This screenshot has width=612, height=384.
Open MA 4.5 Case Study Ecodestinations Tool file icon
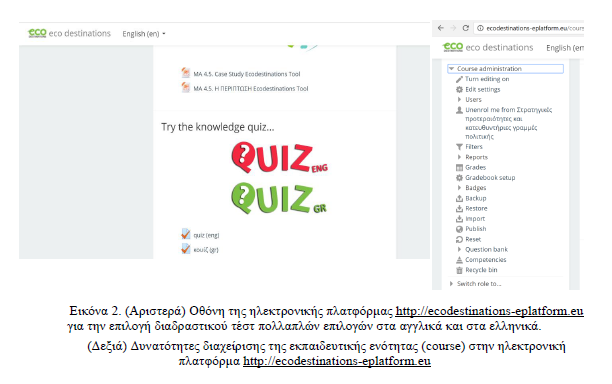[x=185, y=73]
